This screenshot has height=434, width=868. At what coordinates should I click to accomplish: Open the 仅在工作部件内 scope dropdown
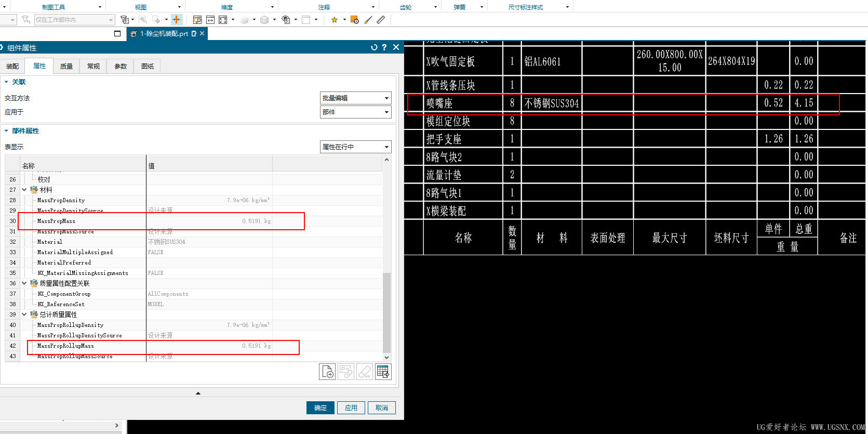[x=74, y=20]
